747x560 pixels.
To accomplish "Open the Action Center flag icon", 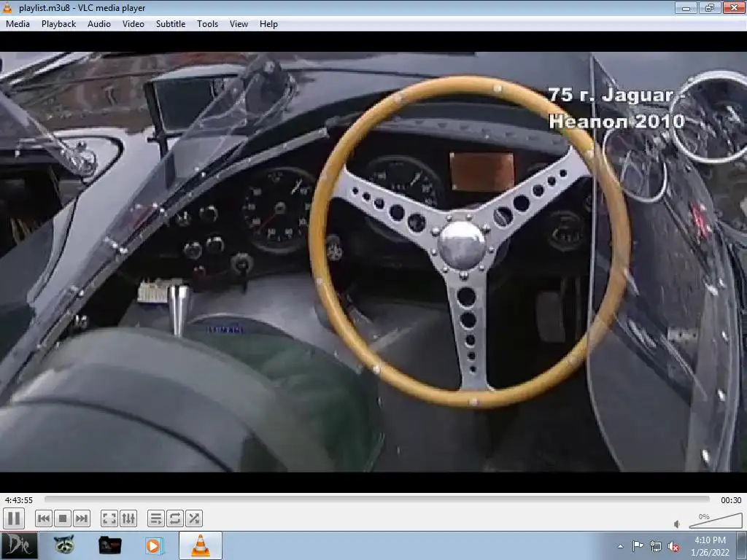I will pyautogui.click(x=638, y=546).
